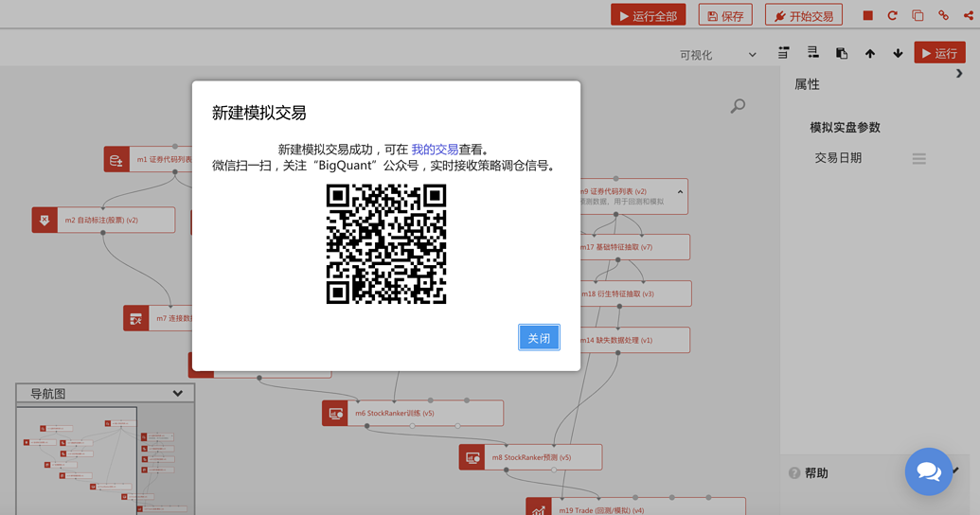Click the red stop square icon
980x515 pixels.
pos(867,15)
